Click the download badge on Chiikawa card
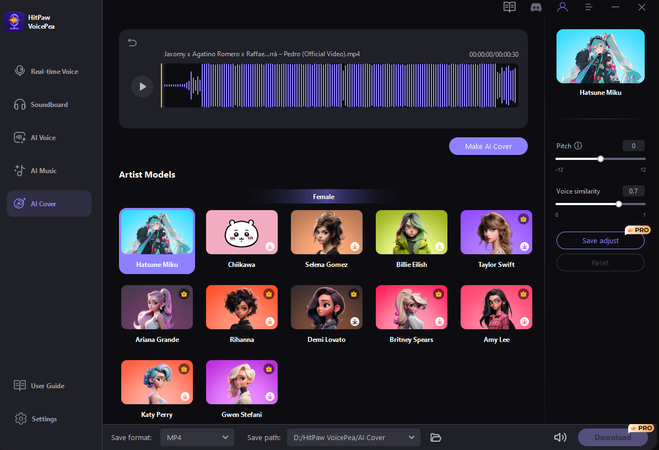The height and width of the screenshot is (450, 659). pos(270,246)
